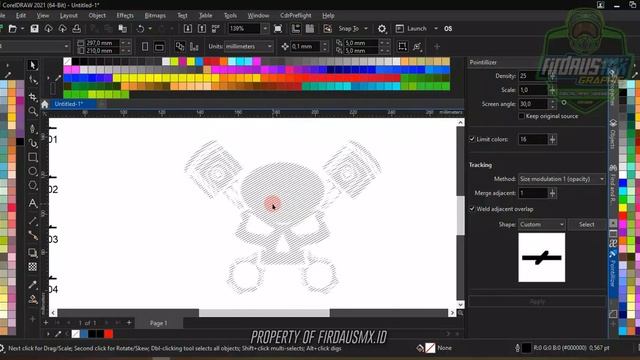Increase Merge adjacent plus button

[553, 193]
